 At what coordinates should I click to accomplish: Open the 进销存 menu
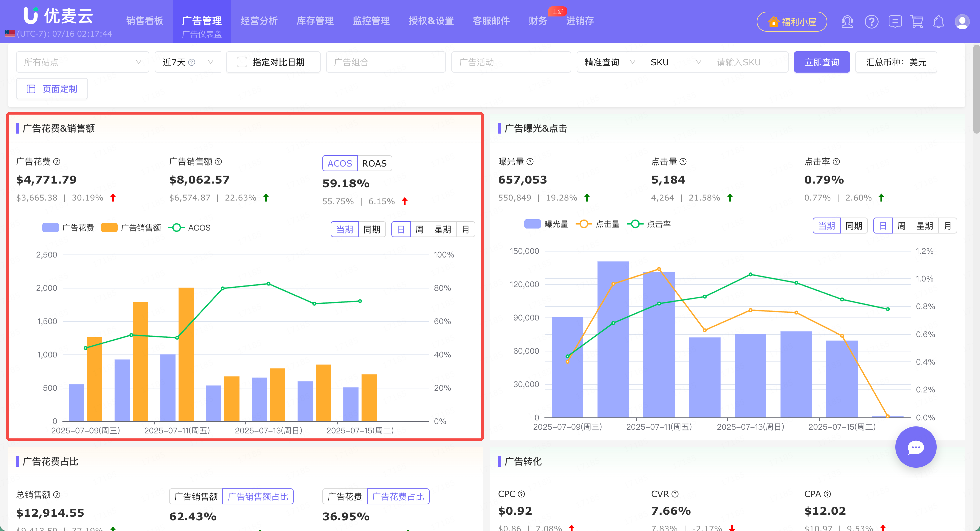(x=580, y=21)
